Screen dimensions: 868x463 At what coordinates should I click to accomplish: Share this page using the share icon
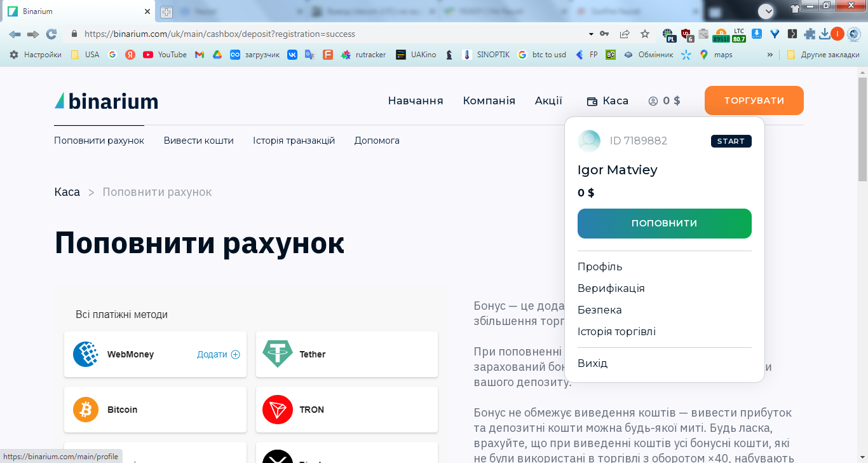pyautogui.click(x=625, y=34)
